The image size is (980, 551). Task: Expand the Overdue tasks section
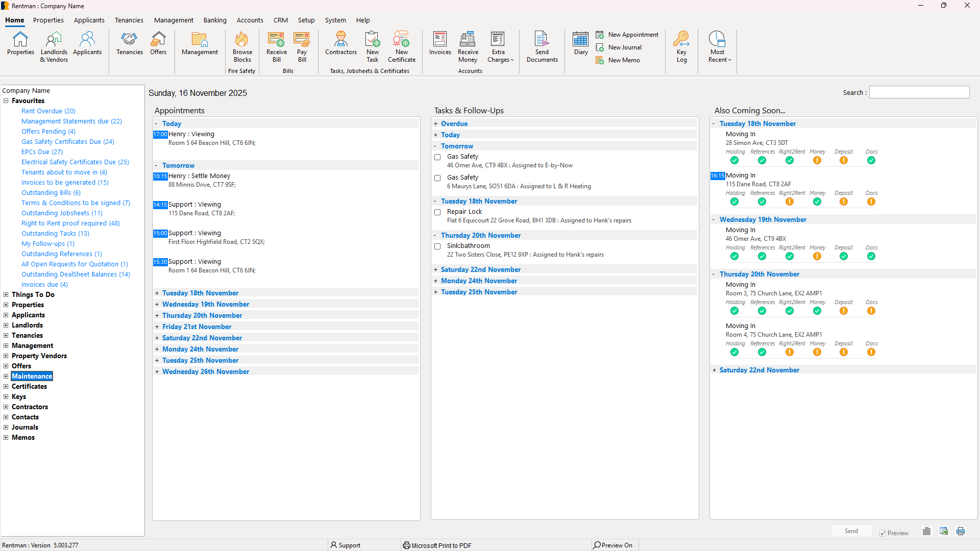click(436, 124)
